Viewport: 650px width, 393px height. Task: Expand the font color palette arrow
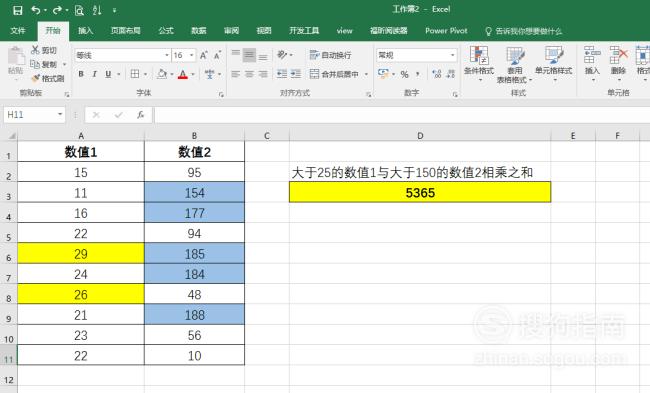tap(193, 75)
